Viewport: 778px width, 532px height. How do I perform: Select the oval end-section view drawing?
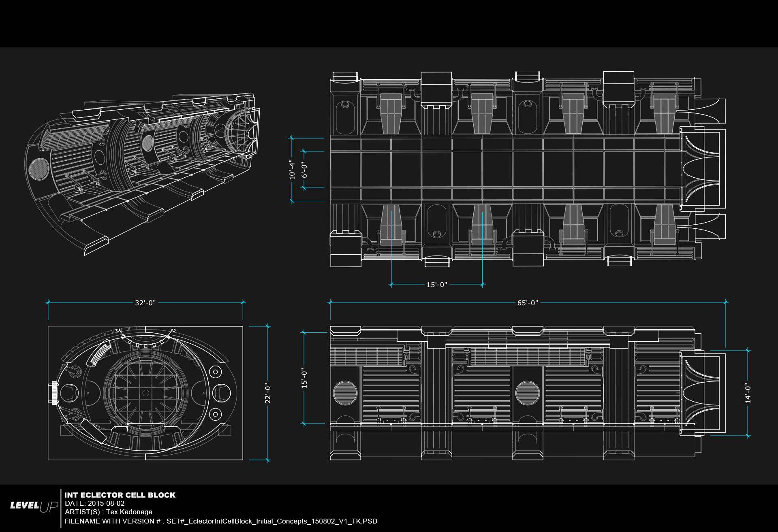145,393
